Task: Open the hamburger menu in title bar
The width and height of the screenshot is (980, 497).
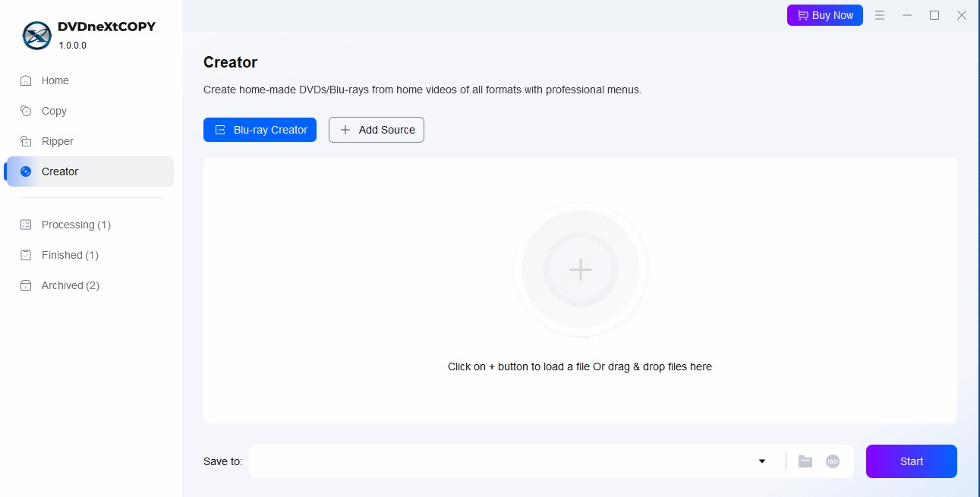Action: click(x=880, y=15)
